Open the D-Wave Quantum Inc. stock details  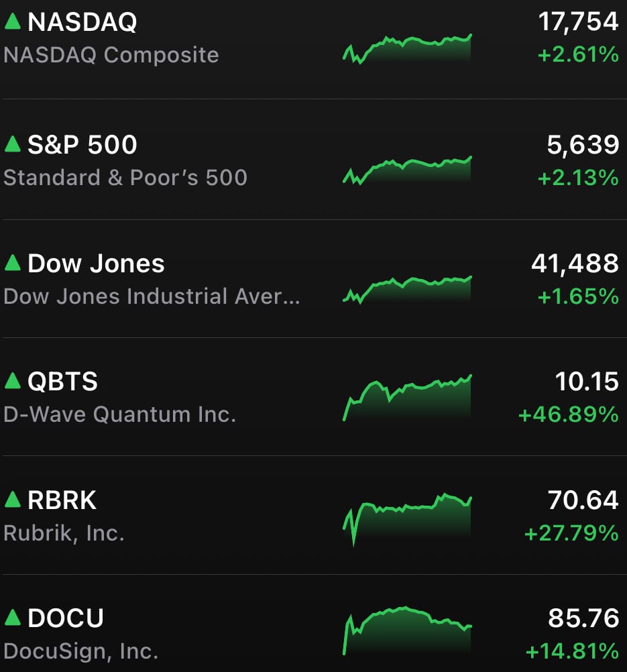pyautogui.click(x=119, y=414)
